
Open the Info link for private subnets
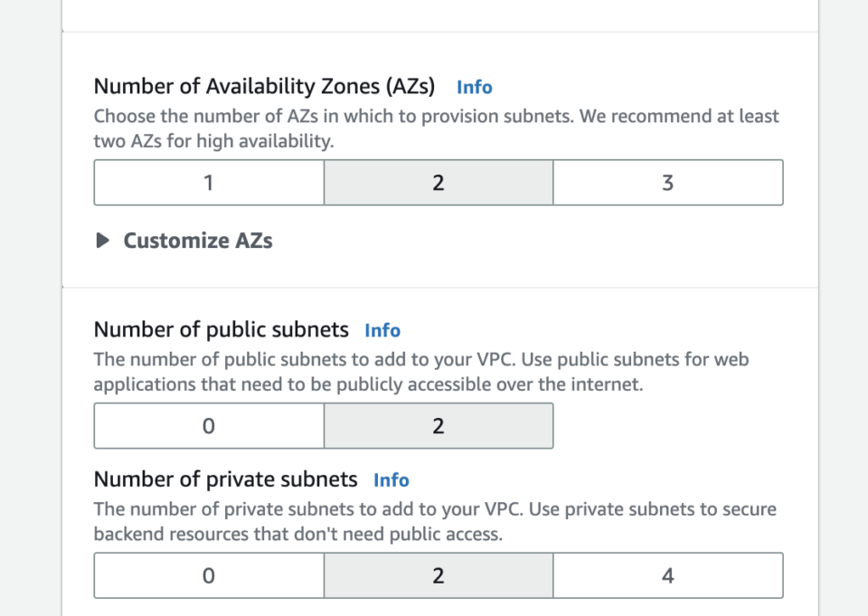pos(391,479)
